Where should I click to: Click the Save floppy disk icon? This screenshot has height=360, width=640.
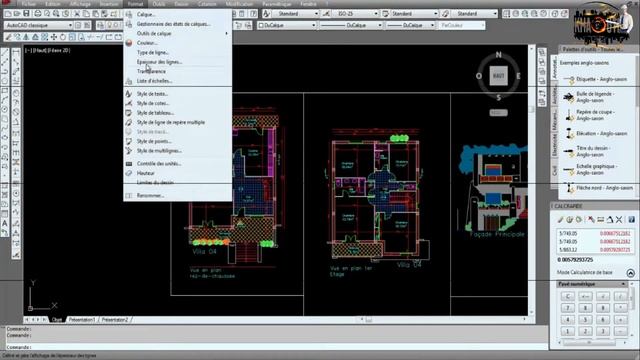click(x=27, y=13)
